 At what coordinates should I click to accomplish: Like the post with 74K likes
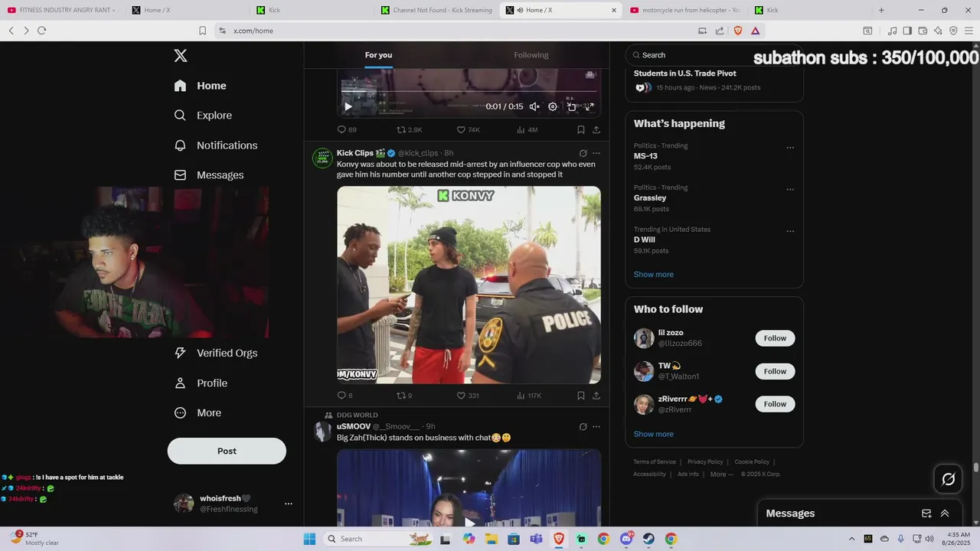tap(469, 130)
